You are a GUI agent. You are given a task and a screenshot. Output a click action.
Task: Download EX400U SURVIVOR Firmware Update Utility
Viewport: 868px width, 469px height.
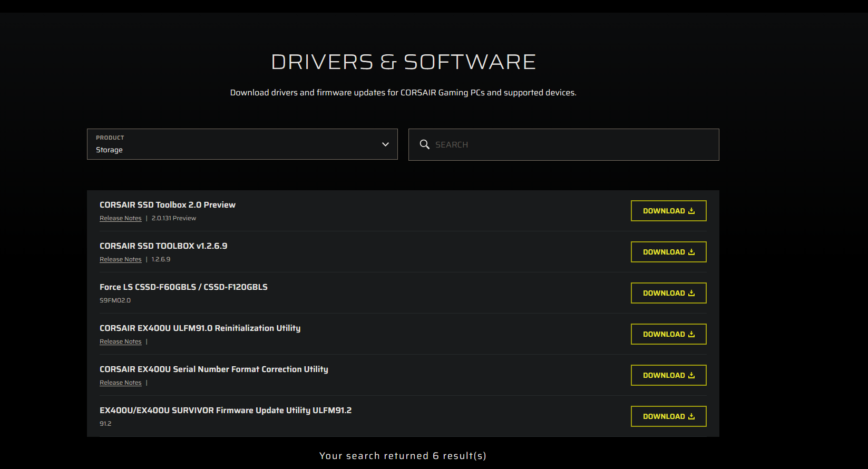click(x=668, y=416)
